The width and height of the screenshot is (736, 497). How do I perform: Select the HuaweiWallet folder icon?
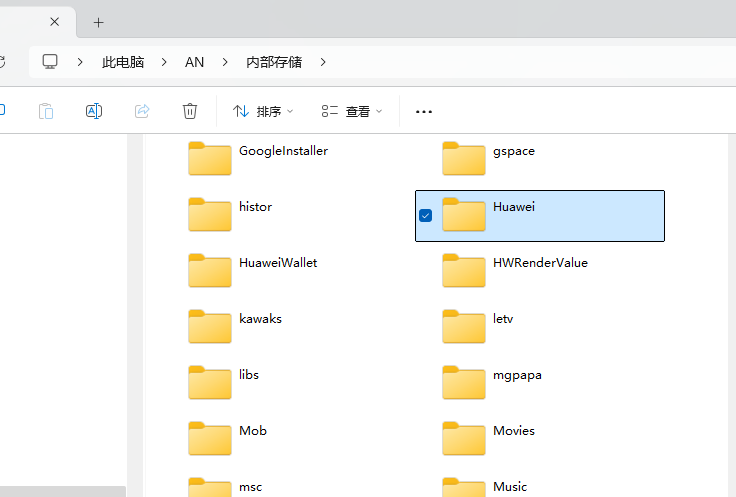point(210,270)
